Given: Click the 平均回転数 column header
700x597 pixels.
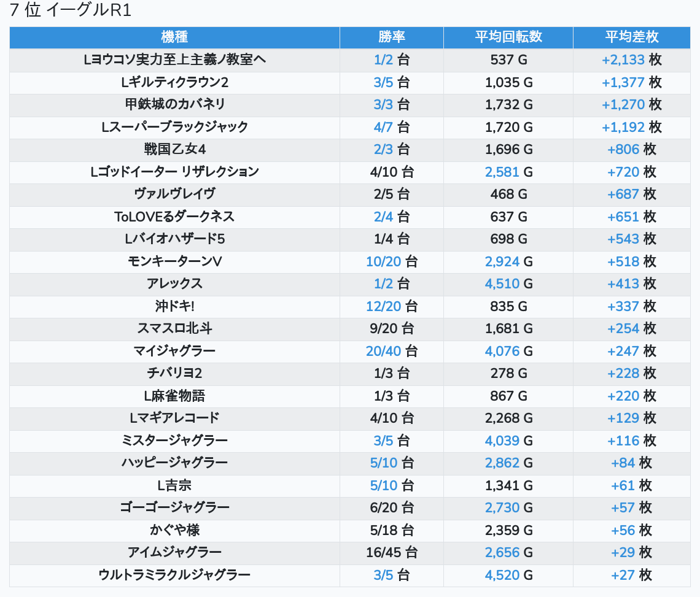Looking at the screenshot, I should pos(508,37).
